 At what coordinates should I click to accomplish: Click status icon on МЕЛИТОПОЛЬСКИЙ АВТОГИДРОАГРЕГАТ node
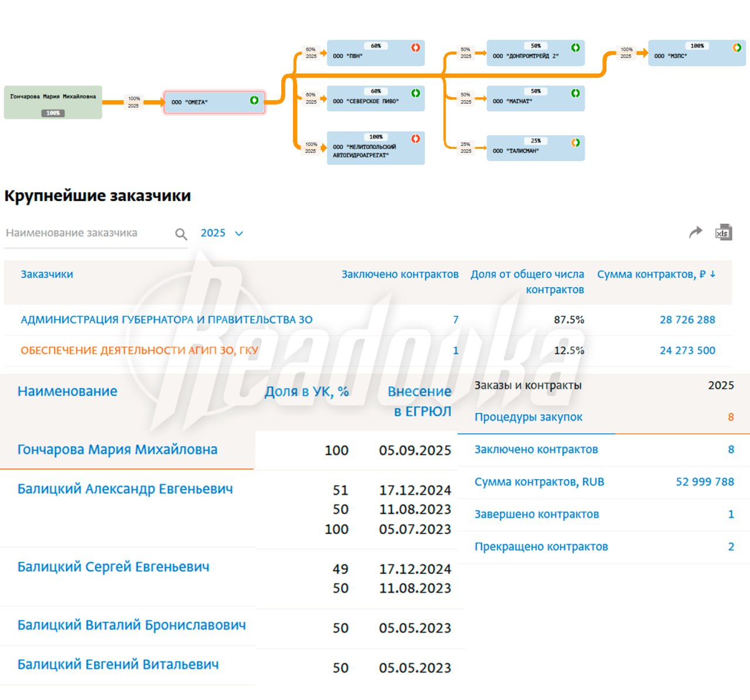pyautogui.click(x=415, y=139)
